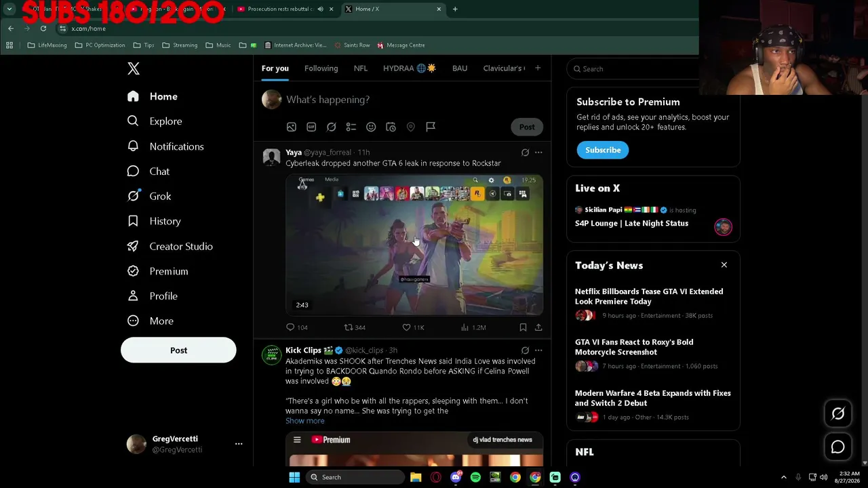The image size is (868, 488).
Task: Open Spotify from the taskbar
Action: point(475,477)
